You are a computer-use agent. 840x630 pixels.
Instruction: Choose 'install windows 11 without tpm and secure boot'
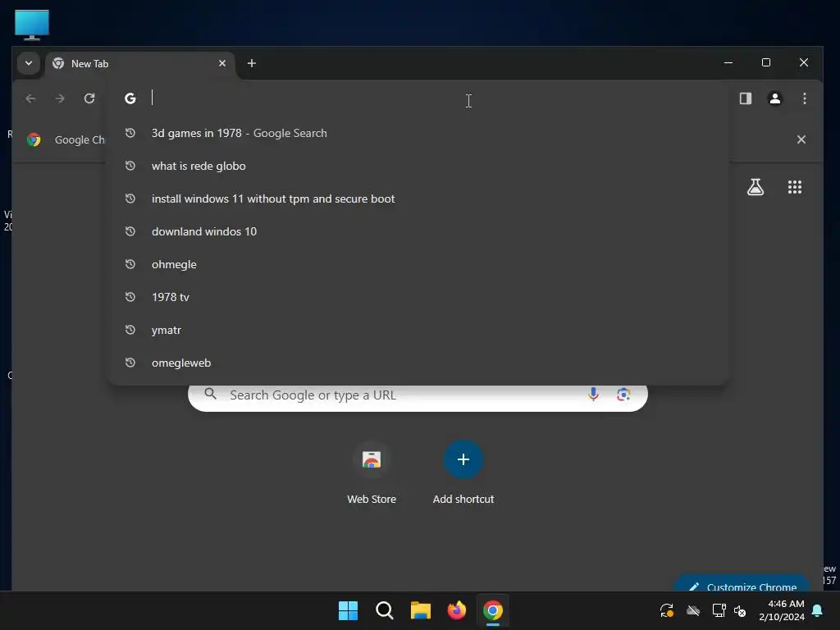coord(418,199)
